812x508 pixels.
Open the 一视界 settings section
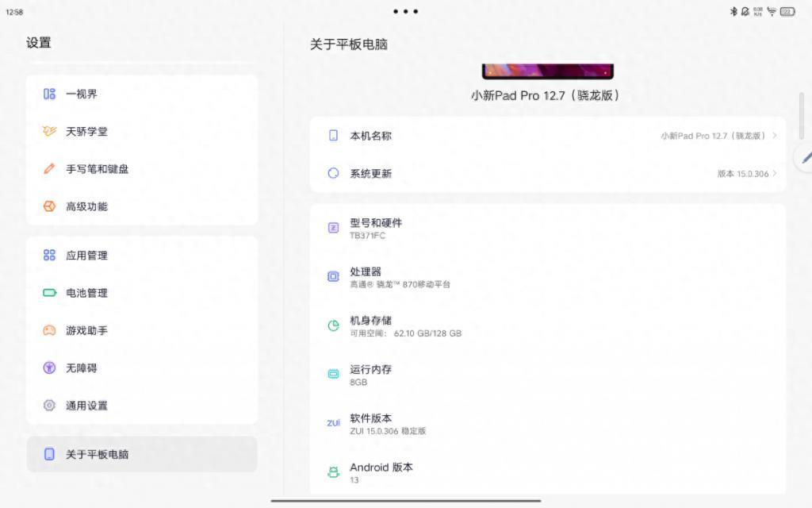point(142,94)
